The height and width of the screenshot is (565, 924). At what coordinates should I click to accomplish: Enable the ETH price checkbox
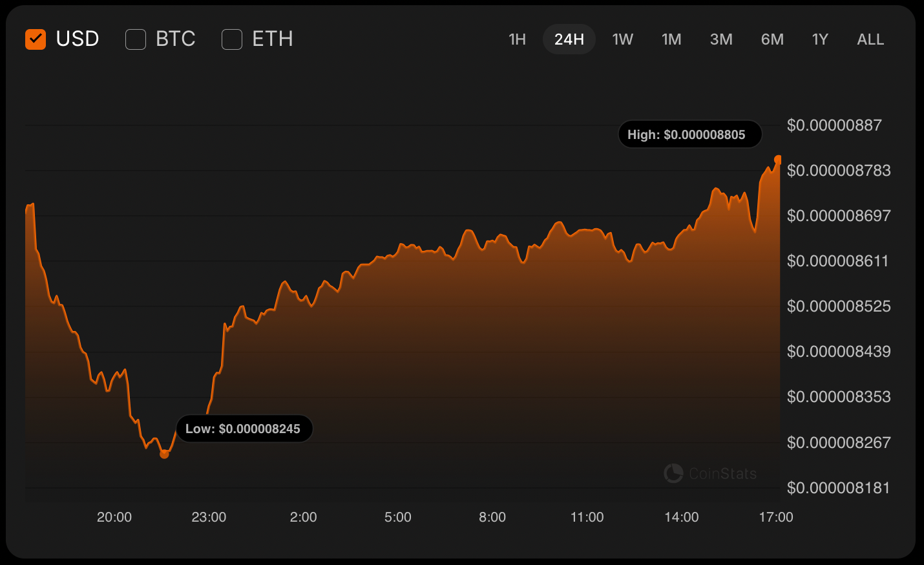click(231, 39)
